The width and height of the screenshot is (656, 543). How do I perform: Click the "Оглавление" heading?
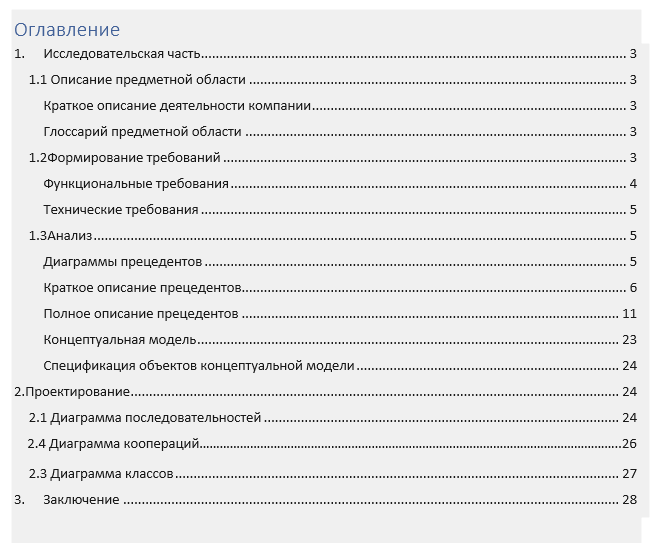pyautogui.click(x=67, y=30)
